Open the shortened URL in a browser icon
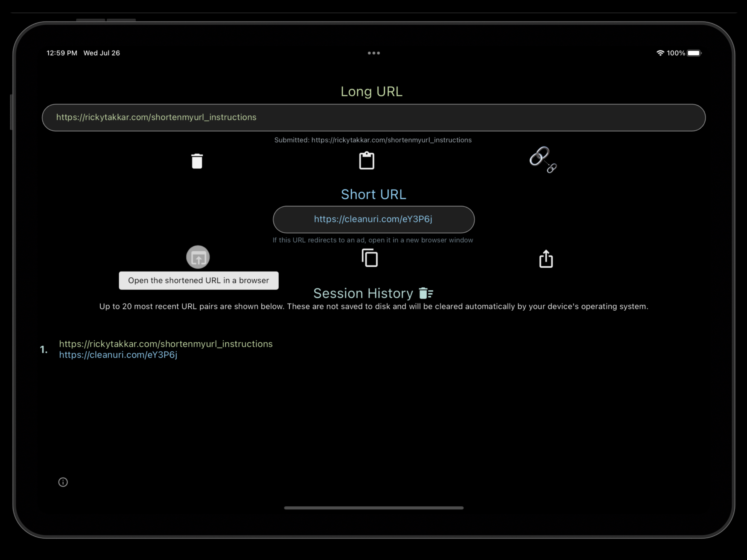 (x=198, y=257)
